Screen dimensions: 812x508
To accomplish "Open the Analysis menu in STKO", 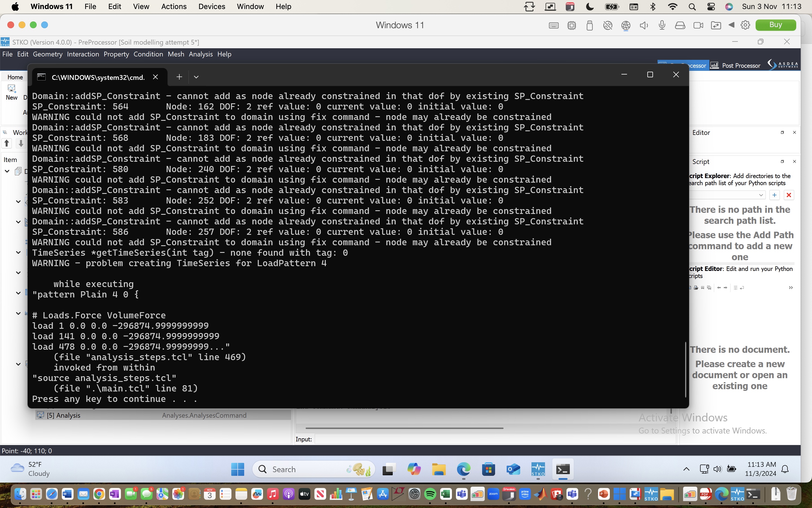I will [x=201, y=54].
